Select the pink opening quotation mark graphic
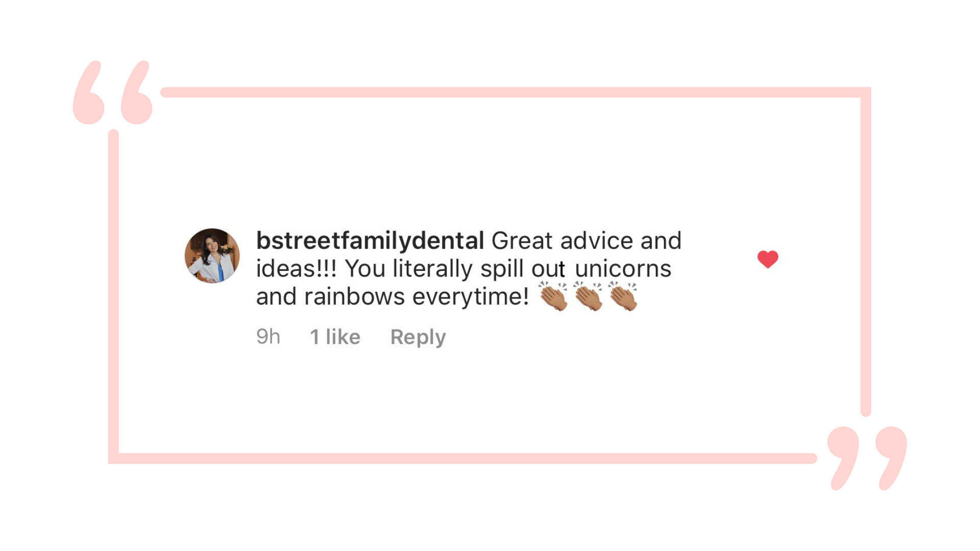The width and height of the screenshot is (980, 551). tap(113, 92)
